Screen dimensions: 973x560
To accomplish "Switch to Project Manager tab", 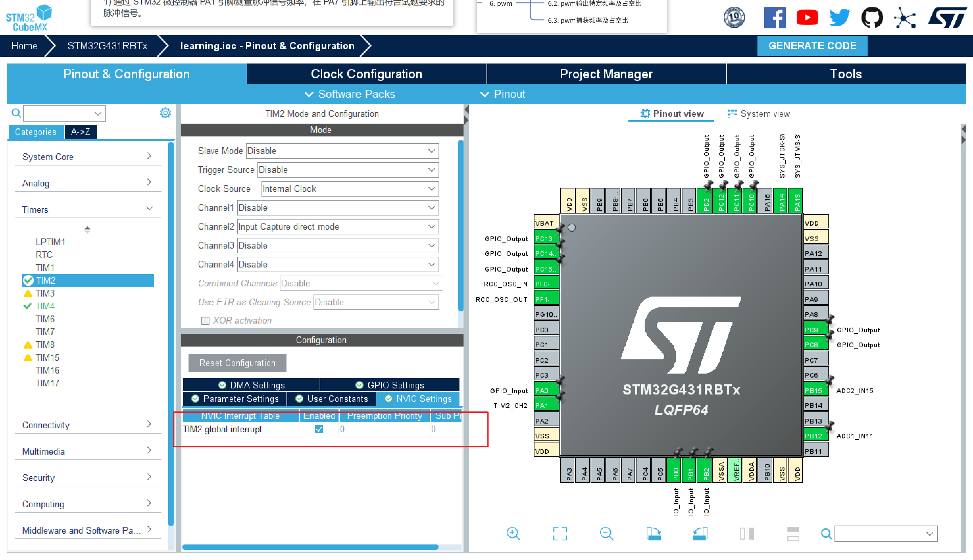I will click(x=606, y=74).
